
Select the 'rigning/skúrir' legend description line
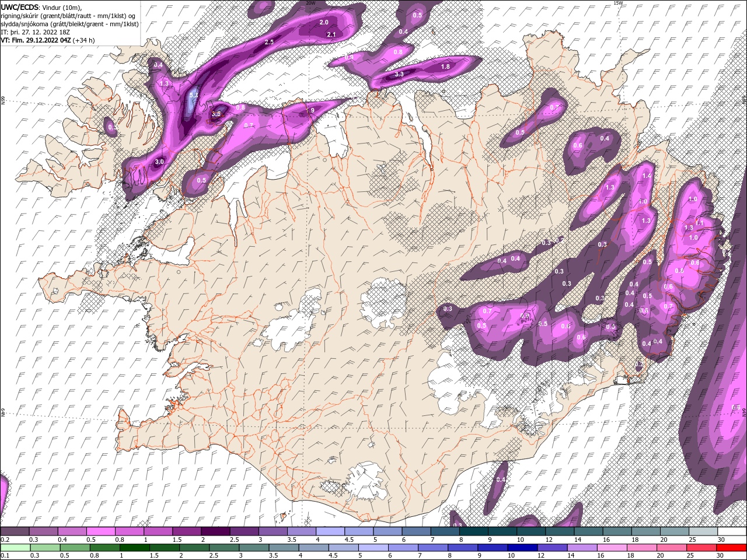click(67, 15)
